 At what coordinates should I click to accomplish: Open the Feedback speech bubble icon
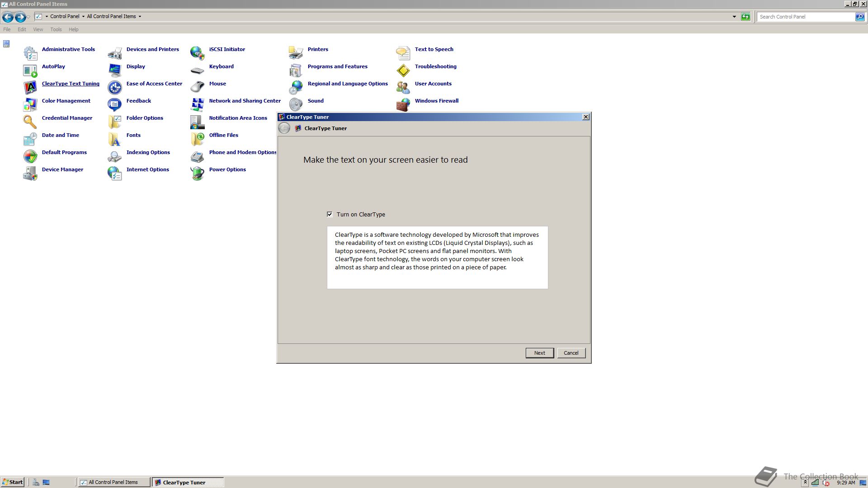click(x=115, y=105)
